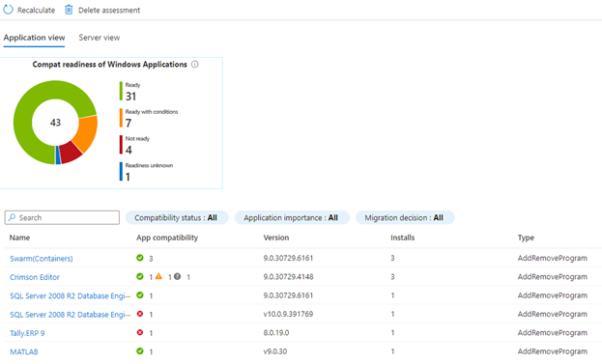Click the Delete assessment button label
This screenshot has height=364, width=602.
pyautogui.click(x=109, y=11)
